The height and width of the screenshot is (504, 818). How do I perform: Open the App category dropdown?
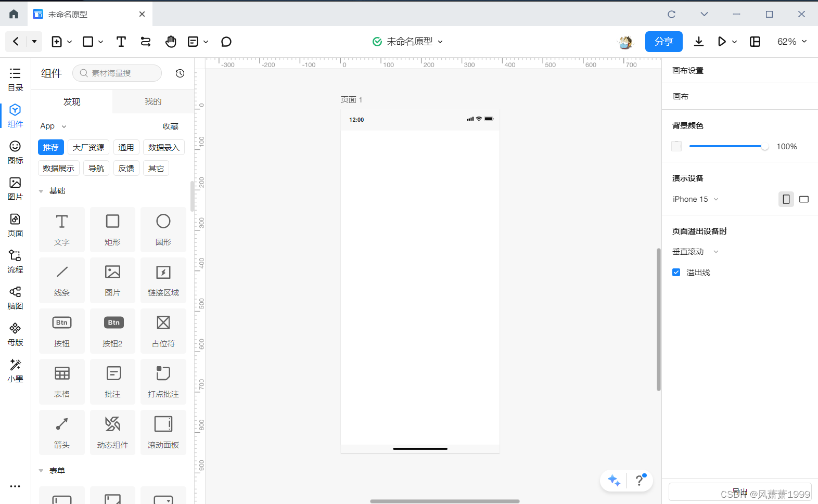tap(54, 126)
